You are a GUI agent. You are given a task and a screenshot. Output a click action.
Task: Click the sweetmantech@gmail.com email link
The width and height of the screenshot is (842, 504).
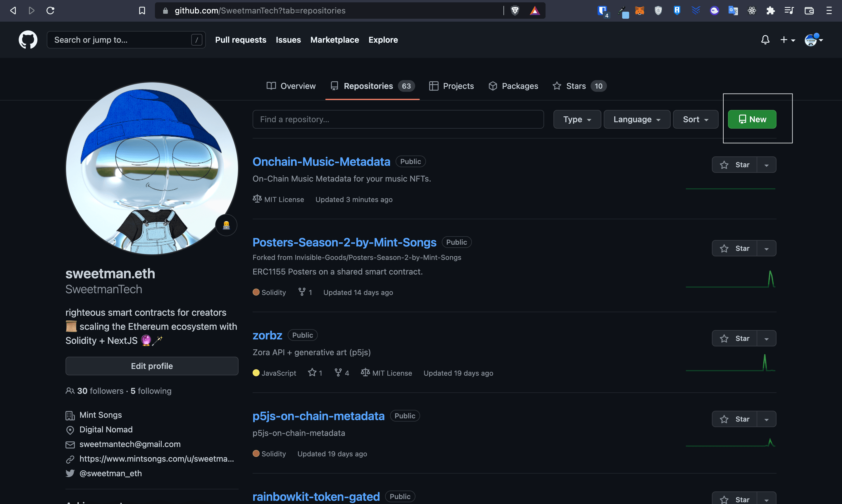130,444
